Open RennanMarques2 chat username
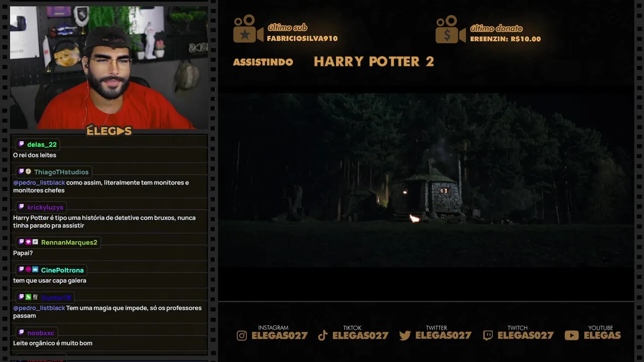 [69, 242]
